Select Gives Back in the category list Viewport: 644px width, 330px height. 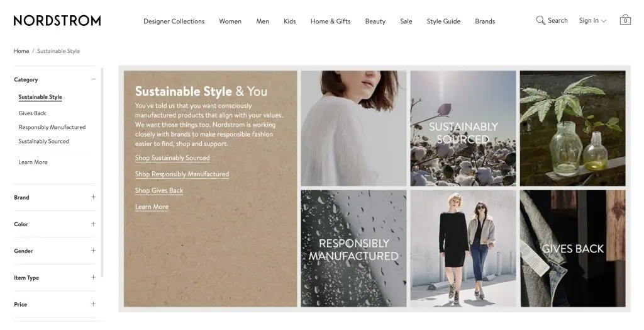pos(33,113)
